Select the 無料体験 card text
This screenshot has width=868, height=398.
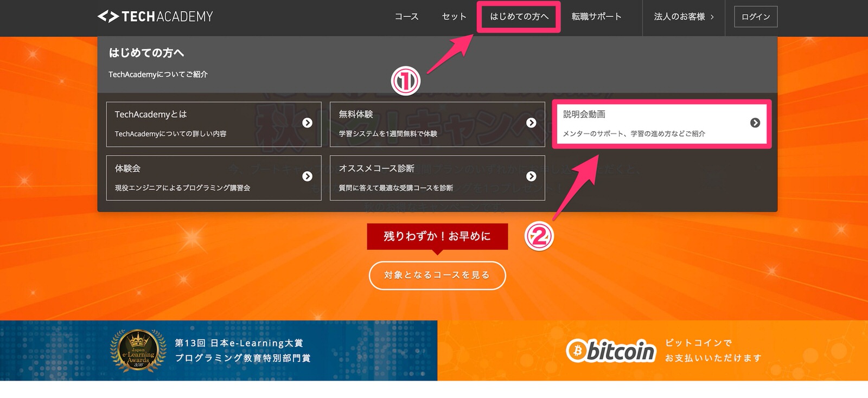356,114
